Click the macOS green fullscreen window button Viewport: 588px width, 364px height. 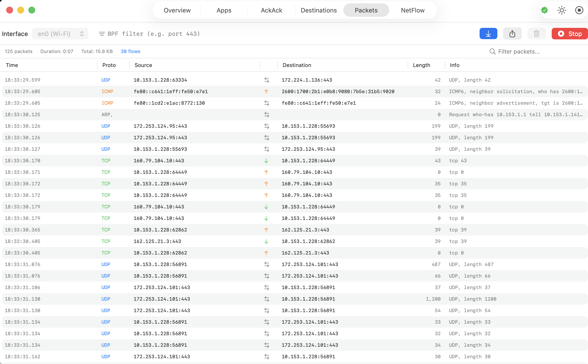coord(32,10)
